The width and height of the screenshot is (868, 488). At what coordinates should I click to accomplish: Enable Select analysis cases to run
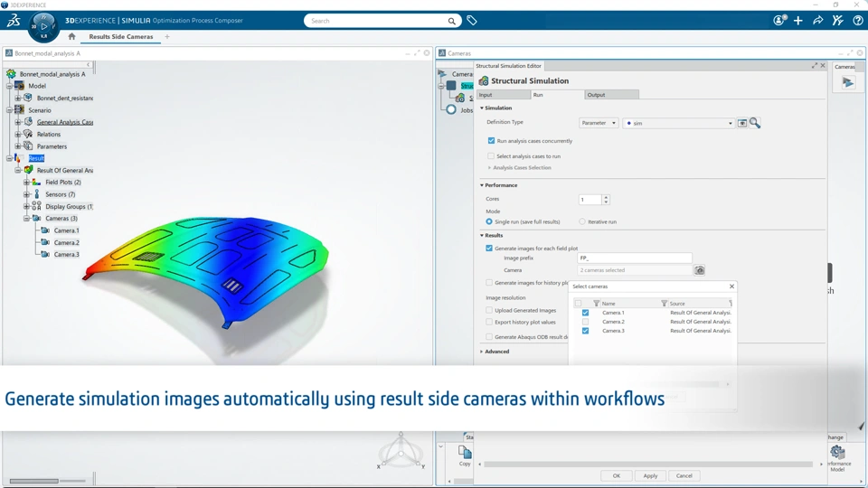click(x=491, y=156)
